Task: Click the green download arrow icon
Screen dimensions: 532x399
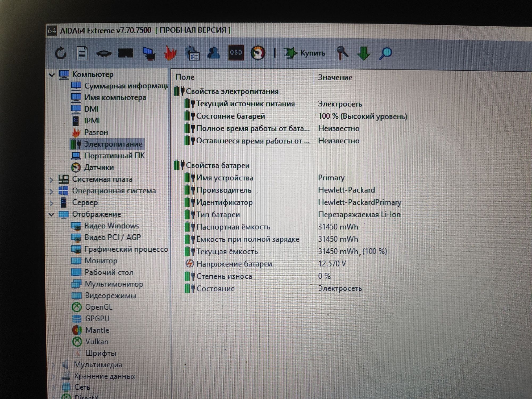Action: 364,53
